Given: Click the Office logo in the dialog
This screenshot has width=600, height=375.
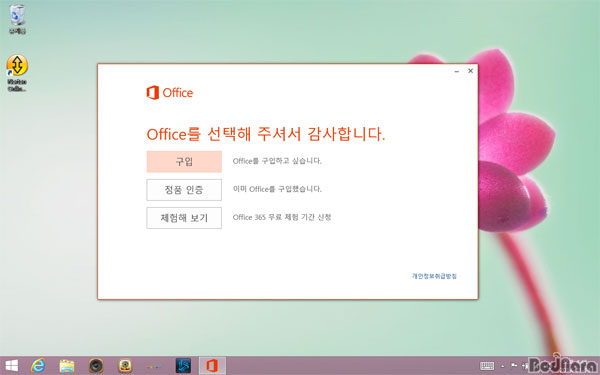Looking at the screenshot, I should coord(170,93).
